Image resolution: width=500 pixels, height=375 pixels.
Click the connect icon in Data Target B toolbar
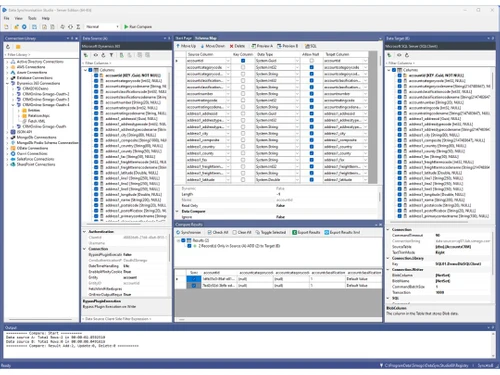point(389,55)
